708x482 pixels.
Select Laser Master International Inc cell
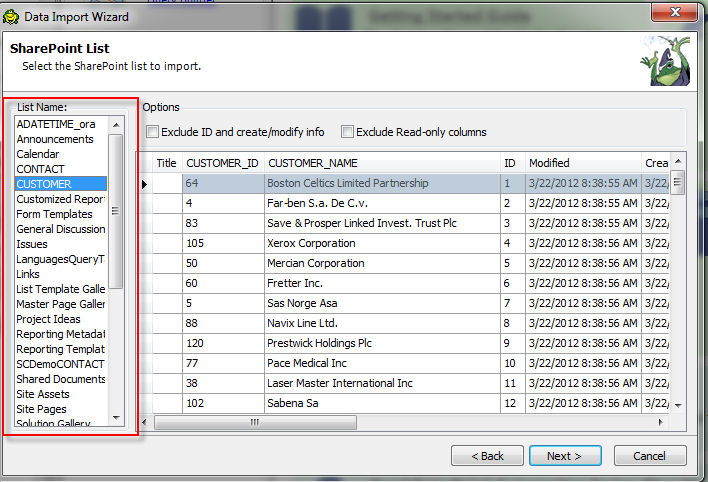[382, 383]
